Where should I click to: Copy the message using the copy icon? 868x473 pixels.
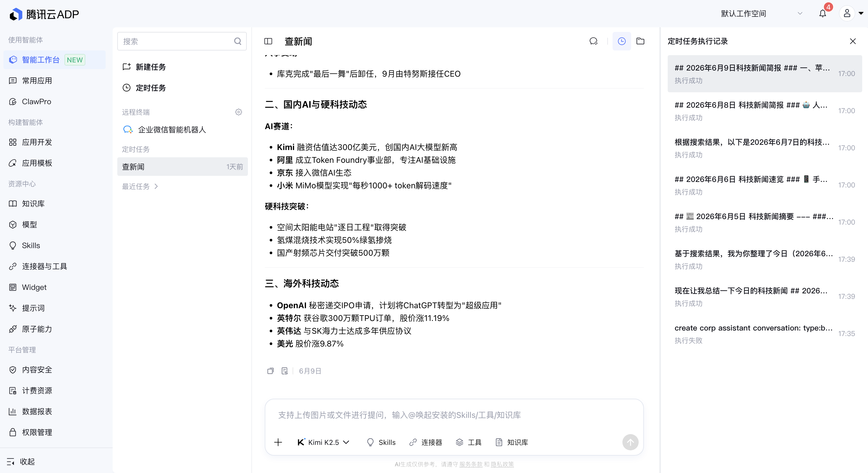270,371
